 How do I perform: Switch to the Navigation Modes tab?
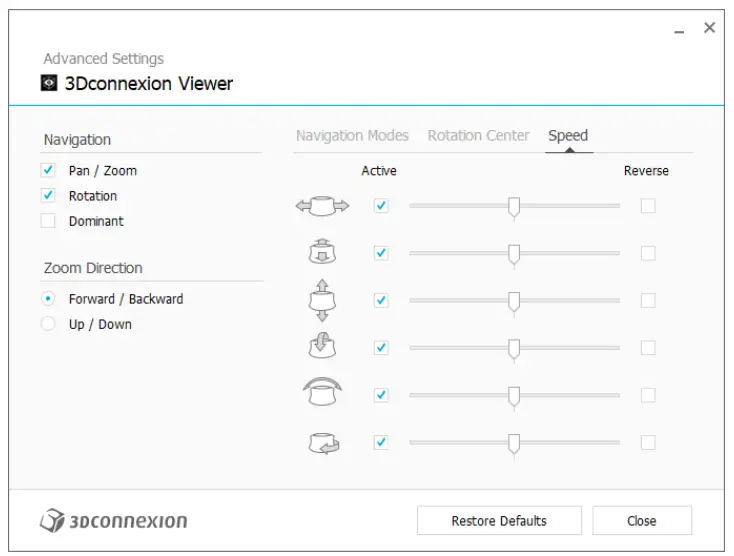coord(352,136)
